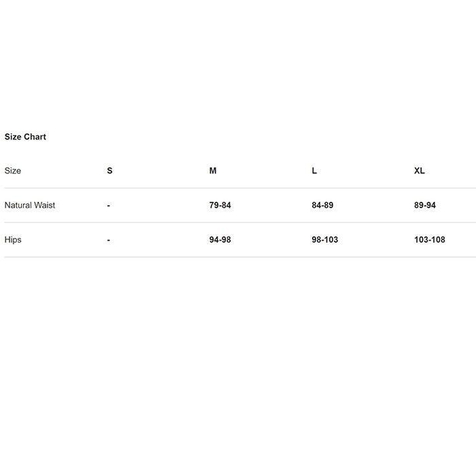Click the divider line under Natural Waist row
Image resolution: width=476 pixels, height=476 pixels.
(238, 222)
